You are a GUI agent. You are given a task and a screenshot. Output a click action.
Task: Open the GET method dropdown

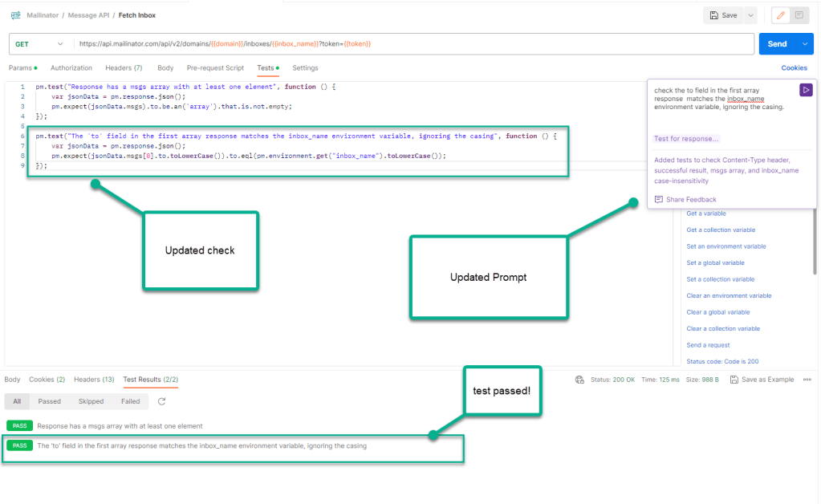pyautogui.click(x=39, y=43)
